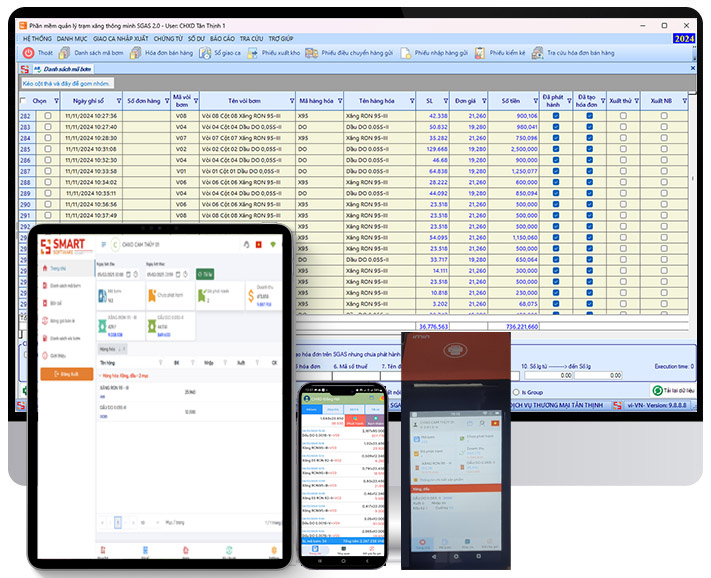711x578 pixels.
Task: Open the TRỢ GIÚP menu
Action: 281,39
